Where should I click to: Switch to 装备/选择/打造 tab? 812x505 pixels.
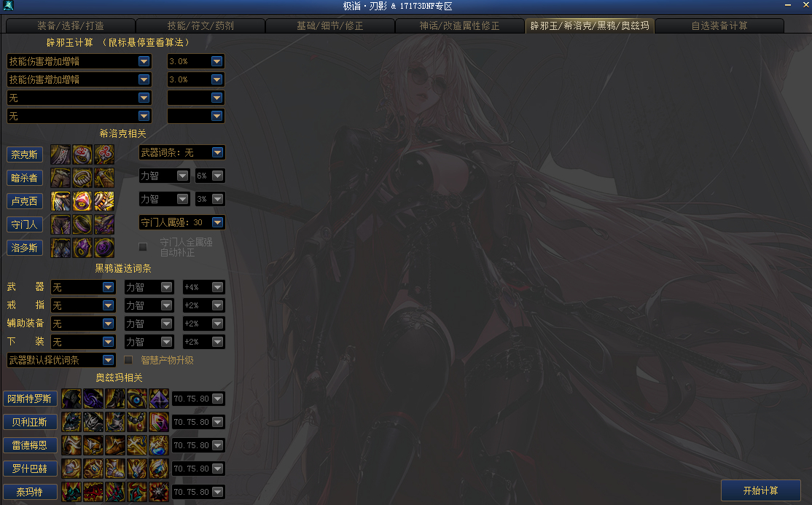coord(71,26)
